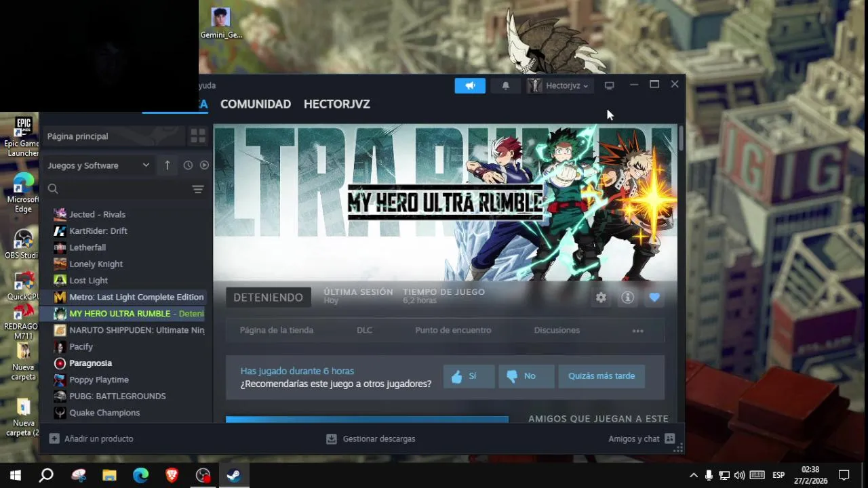This screenshot has height=488, width=868.
Task: Launch Brave browser from taskbar
Action: tap(172, 476)
